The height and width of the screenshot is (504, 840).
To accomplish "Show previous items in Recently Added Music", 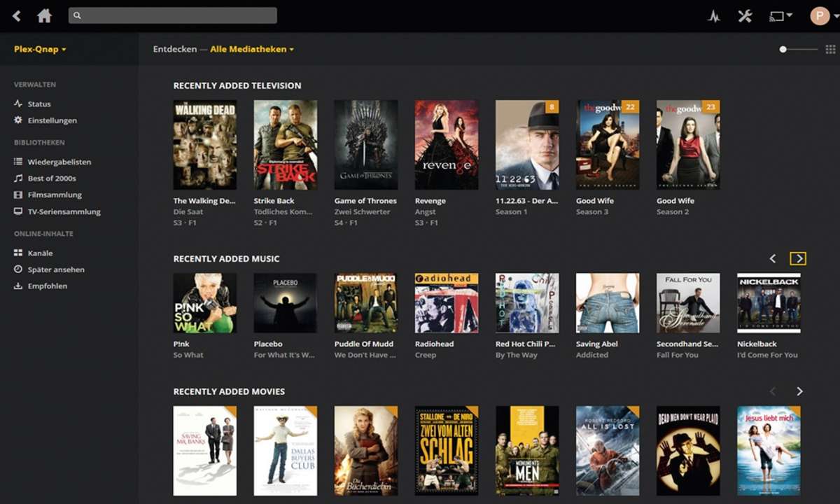I will 773,259.
